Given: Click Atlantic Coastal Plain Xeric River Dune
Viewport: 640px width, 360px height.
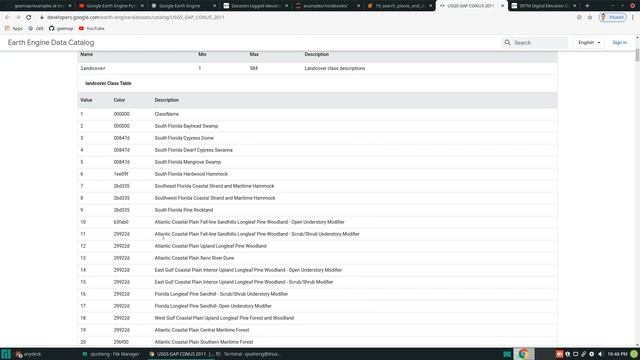Looking at the screenshot, I should (x=194, y=258).
